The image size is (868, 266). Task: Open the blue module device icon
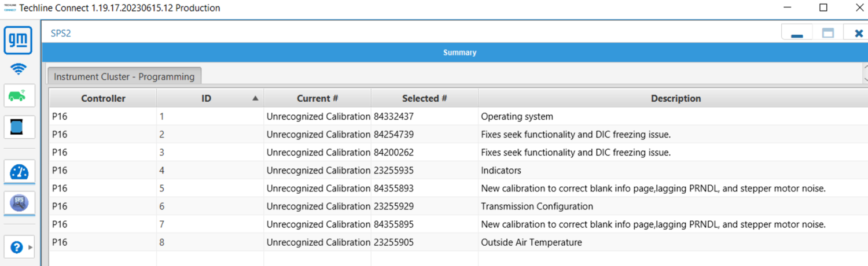point(19,127)
